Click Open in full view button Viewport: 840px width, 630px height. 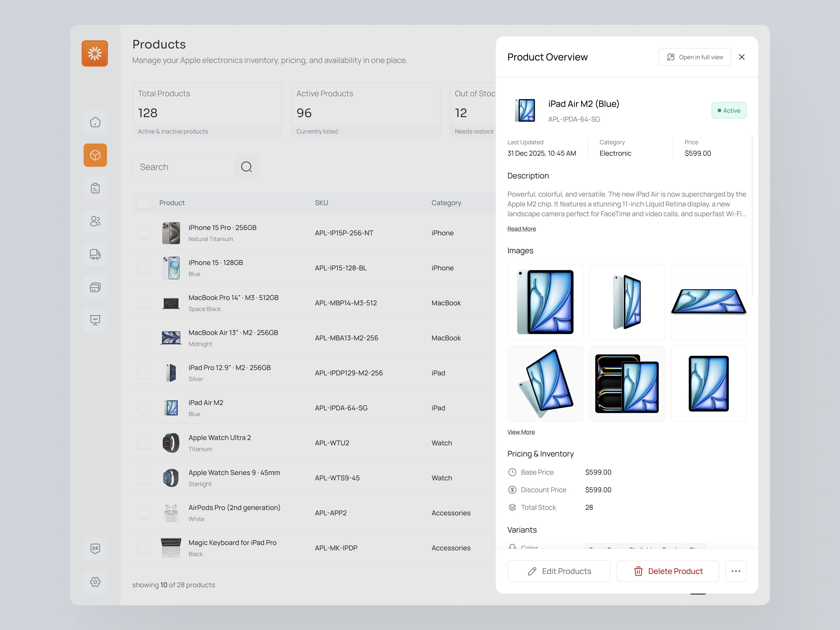point(695,57)
